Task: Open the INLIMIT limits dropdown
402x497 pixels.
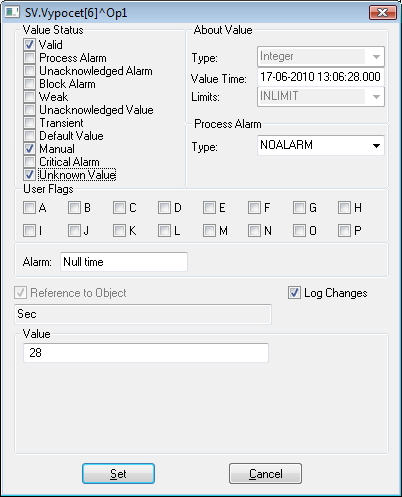Action: pos(321,97)
